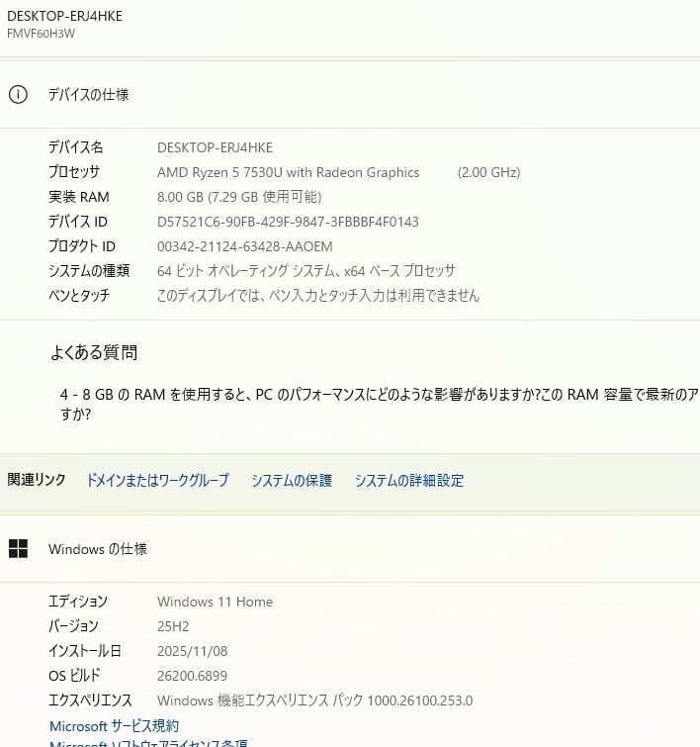
Task: Select the システムの種類 value 64 ビット
Action: pyautogui.click(x=306, y=271)
